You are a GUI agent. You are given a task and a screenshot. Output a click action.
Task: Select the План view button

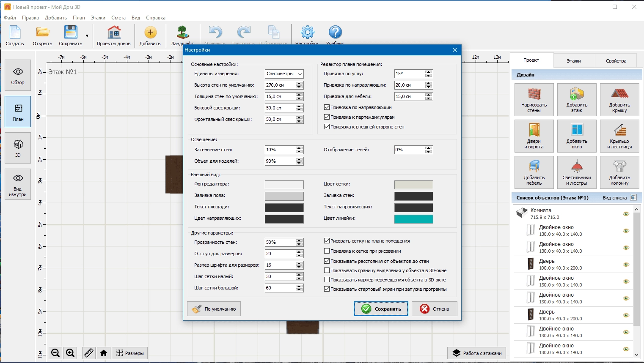point(18,112)
